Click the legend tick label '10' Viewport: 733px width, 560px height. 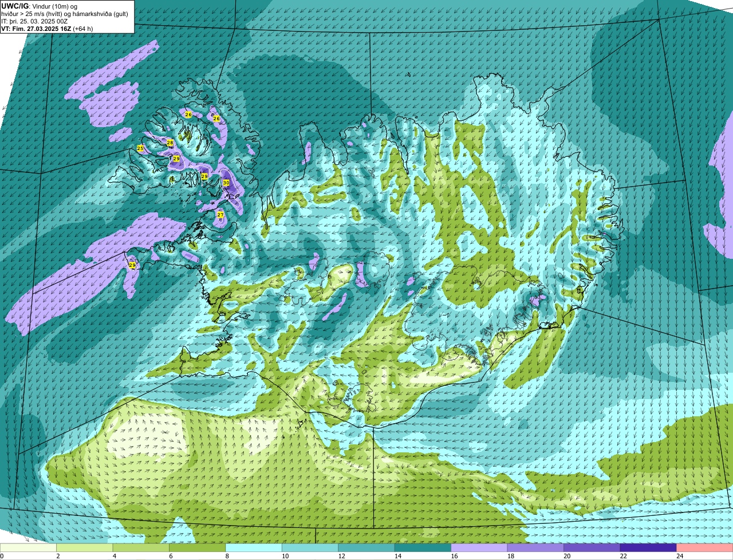point(285,556)
